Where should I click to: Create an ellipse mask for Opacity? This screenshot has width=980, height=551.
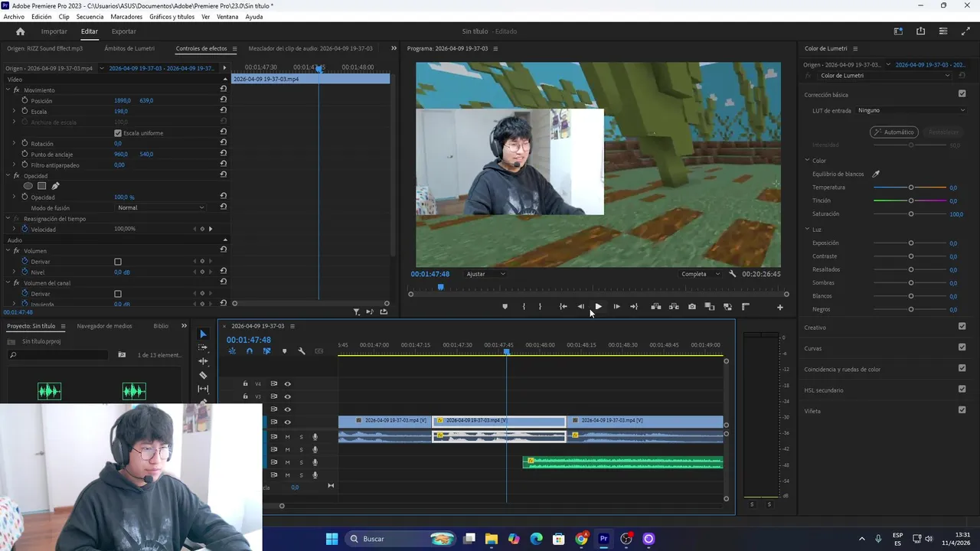coord(28,186)
